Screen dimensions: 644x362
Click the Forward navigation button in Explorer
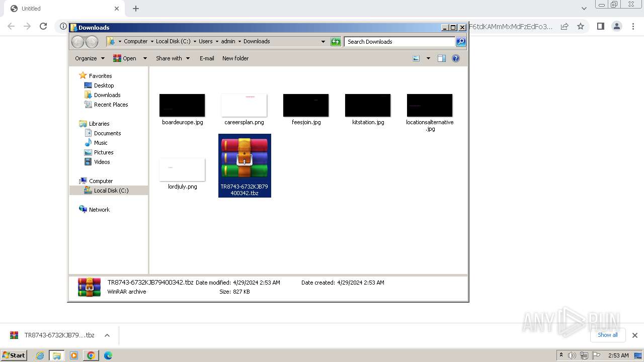(x=92, y=42)
